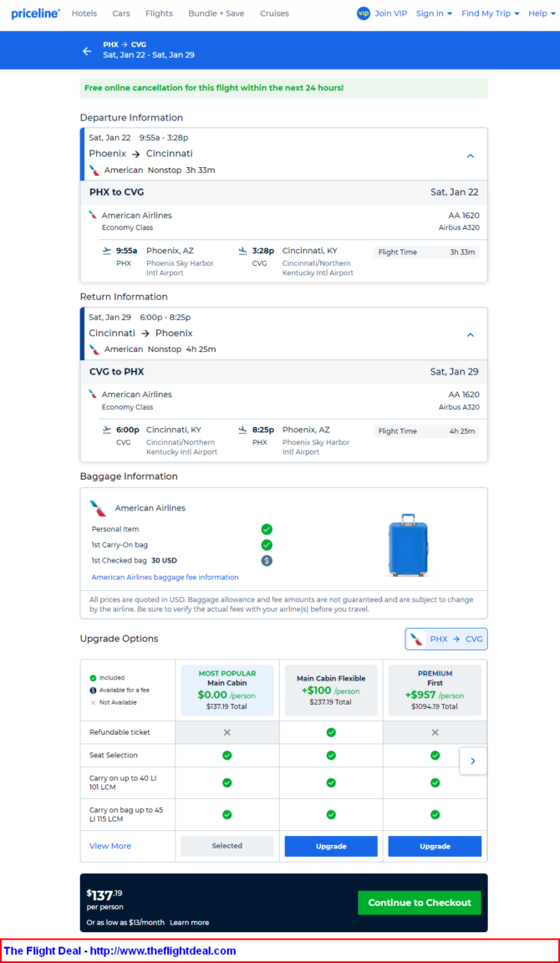Click Premium First 45 LI carry-on checkmark
560x963 pixels.
[x=435, y=814]
